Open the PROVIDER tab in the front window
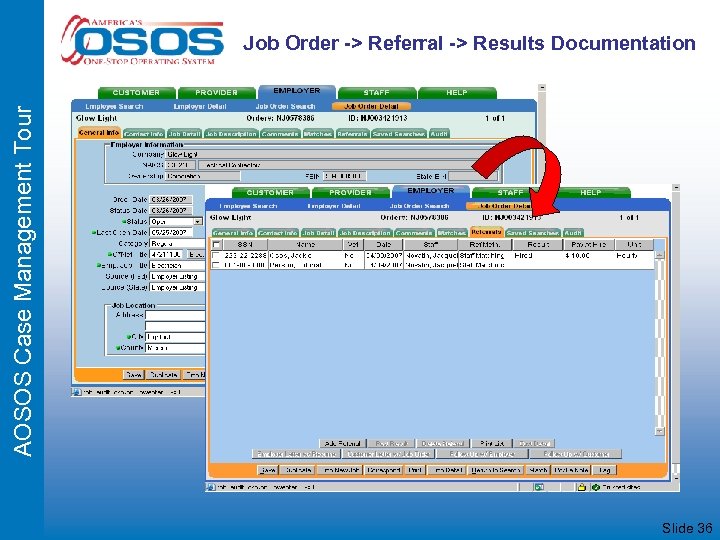 pos(350,192)
